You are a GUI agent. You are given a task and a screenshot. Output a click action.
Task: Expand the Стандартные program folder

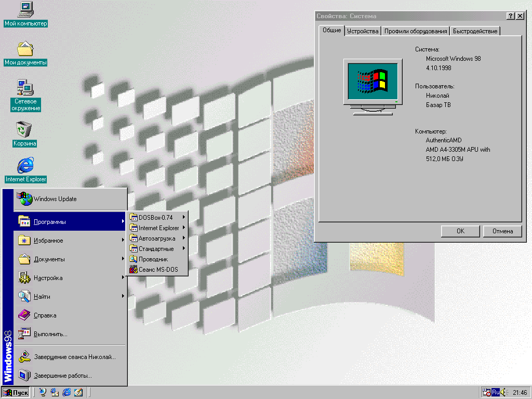(157, 249)
